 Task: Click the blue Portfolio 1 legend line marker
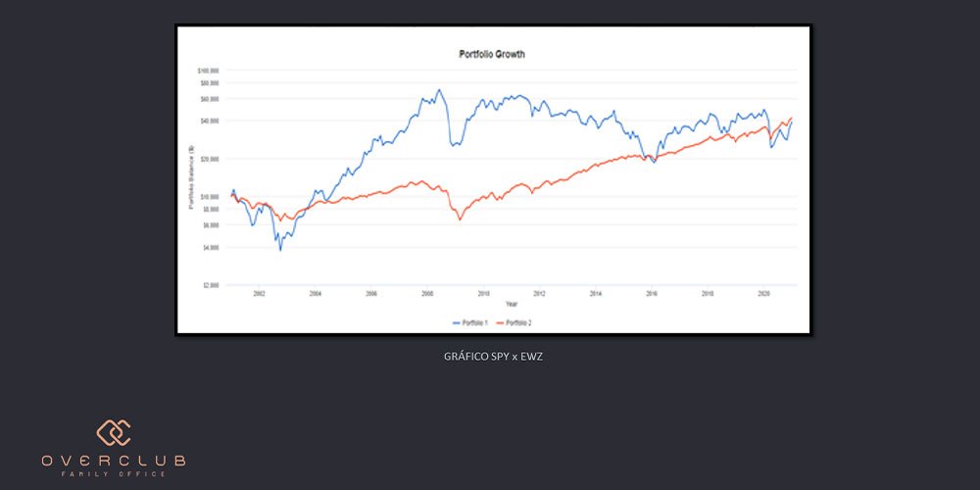457,322
